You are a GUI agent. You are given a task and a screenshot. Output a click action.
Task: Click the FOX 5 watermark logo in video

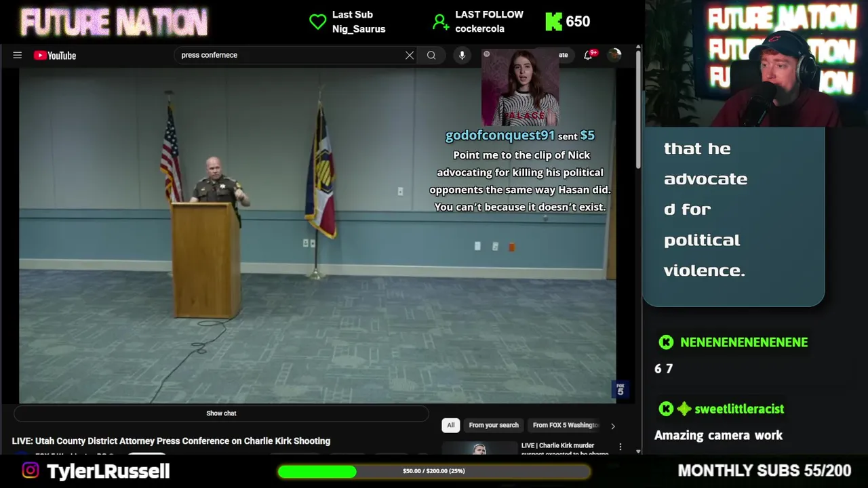tap(620, 389)
